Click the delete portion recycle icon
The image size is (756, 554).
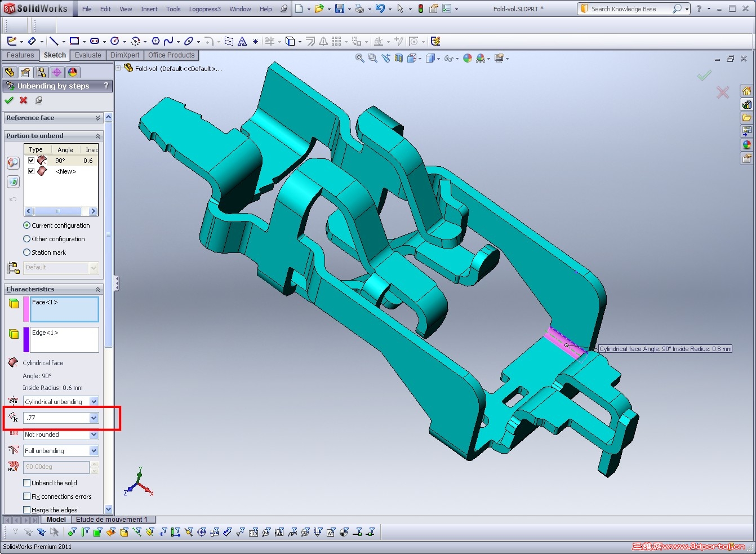[x=13, y=181]
